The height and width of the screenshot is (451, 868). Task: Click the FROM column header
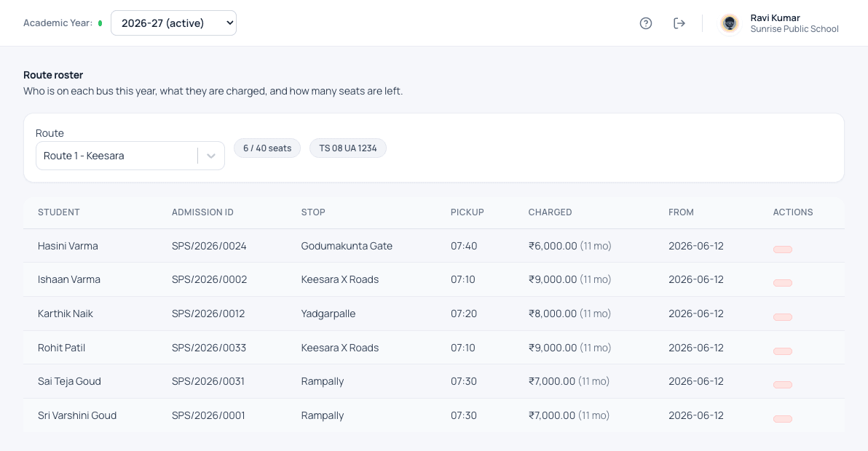(x=681, y=212)
